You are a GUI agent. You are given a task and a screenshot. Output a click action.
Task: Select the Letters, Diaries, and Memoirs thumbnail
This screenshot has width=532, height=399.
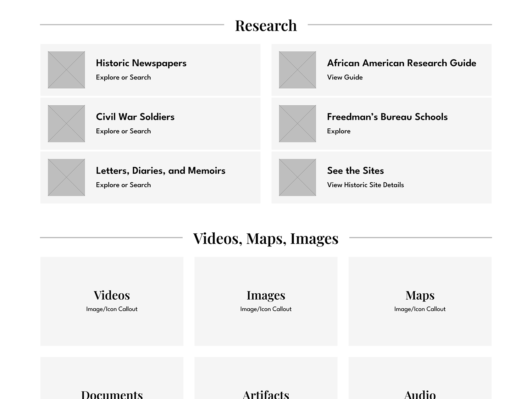point(66,177)
